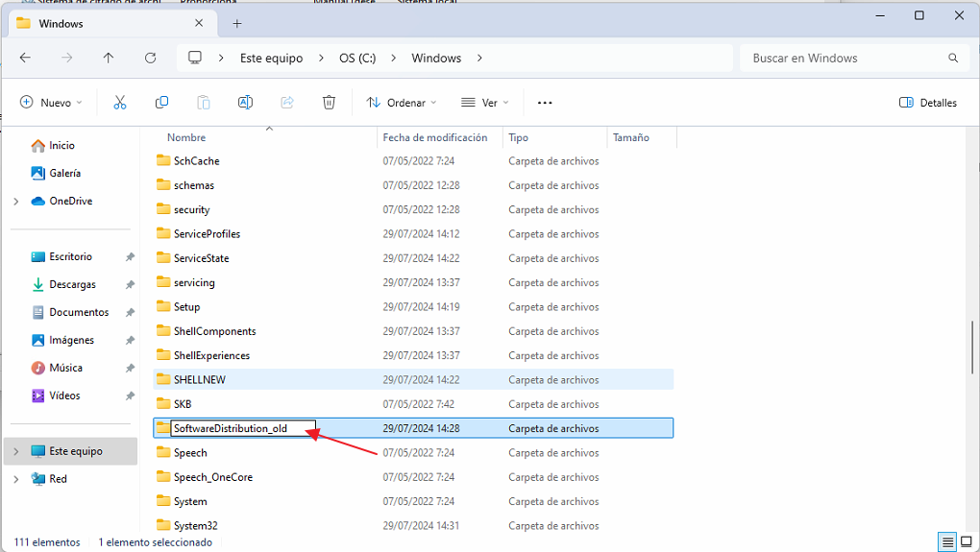Click the Share icon in toolbar
Viewport: 980px width, 552px height.
coord(287,103)
